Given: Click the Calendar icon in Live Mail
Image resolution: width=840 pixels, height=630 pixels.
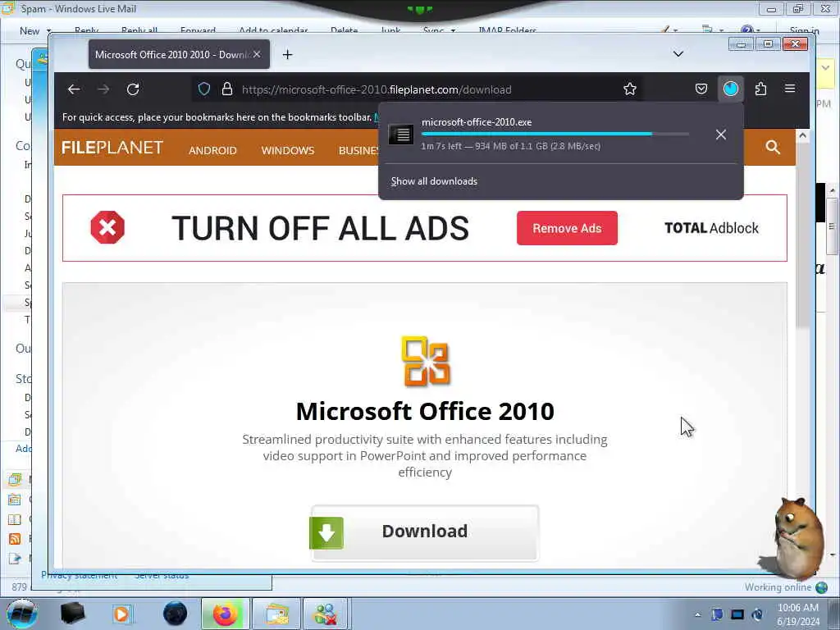Looking at the screenshot, I should click(15, 500).
